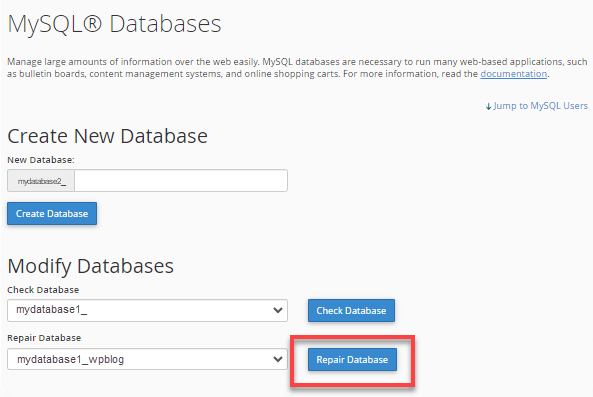
Task: Open the Repair Database dropdown
Action: pyautogui.click(x=147, y=359)
